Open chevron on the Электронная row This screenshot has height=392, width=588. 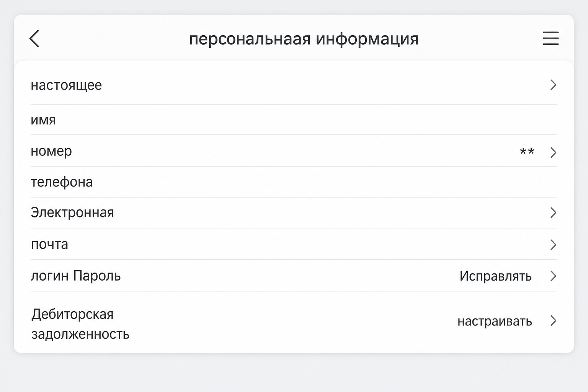[x=553, y=213]
